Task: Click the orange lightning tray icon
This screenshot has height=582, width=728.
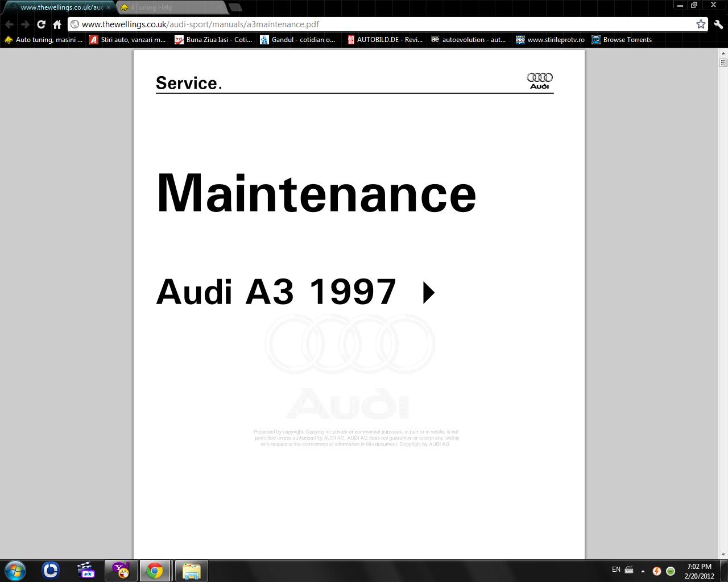Action: click(657, 571)
